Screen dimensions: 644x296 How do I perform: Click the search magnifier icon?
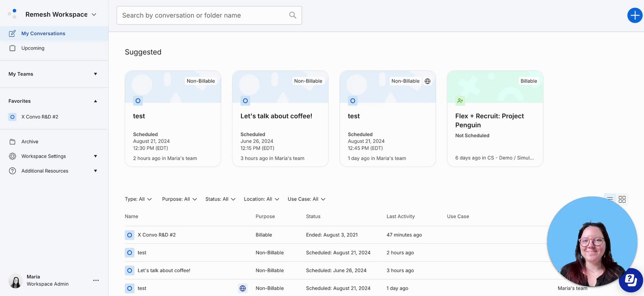tap(292, 15)
